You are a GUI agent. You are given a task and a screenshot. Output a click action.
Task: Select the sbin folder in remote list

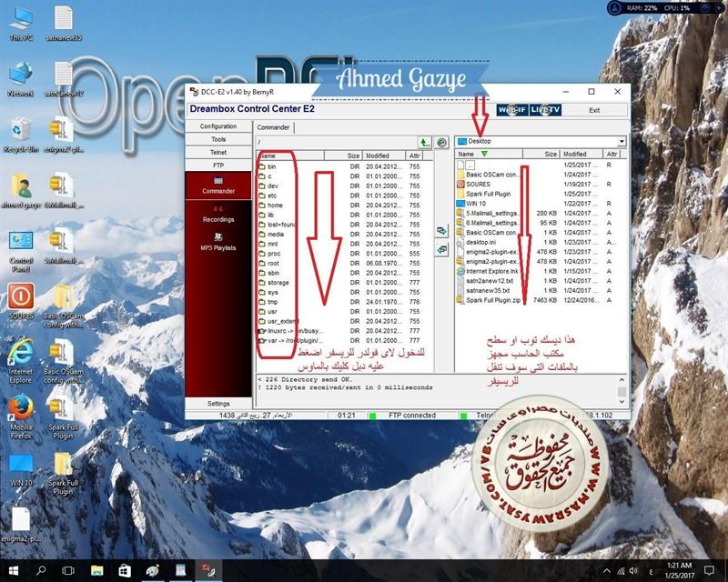coord(345,273)
